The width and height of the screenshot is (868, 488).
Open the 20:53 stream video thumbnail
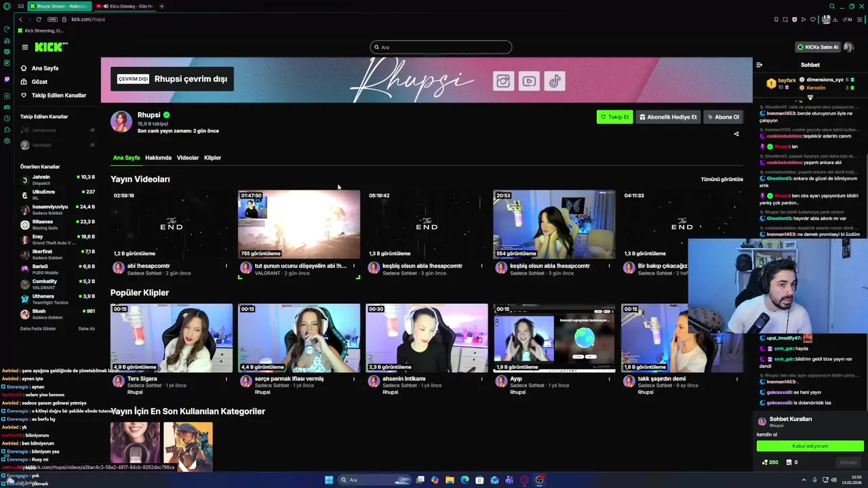[554, 224]
